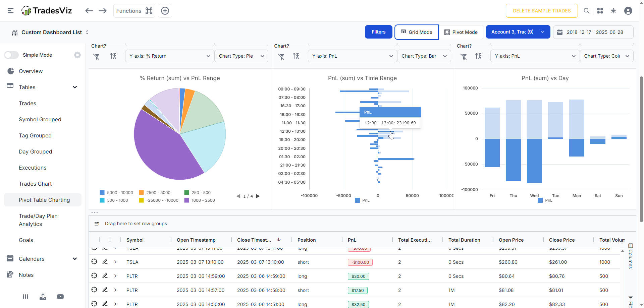Open Y-axis: PnL dropdown for Day chart
The height and width of the screenshot is (308, 644).
[535, 56]
